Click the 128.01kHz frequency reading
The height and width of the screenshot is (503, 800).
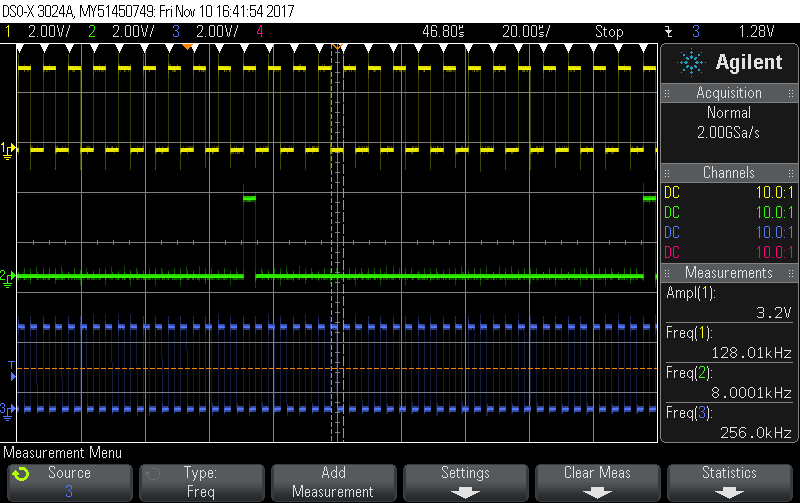pyautogui.click(x=752, y=353)
